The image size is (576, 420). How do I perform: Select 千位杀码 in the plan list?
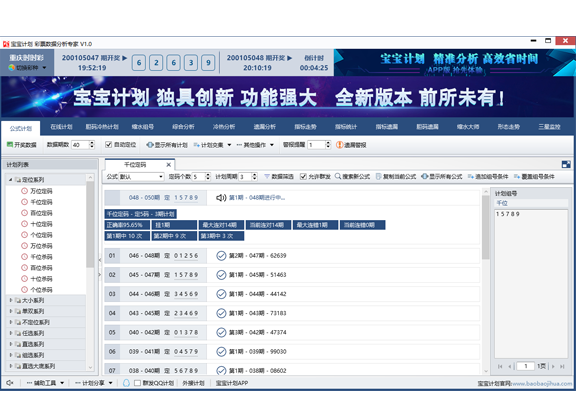coord(41,256)
